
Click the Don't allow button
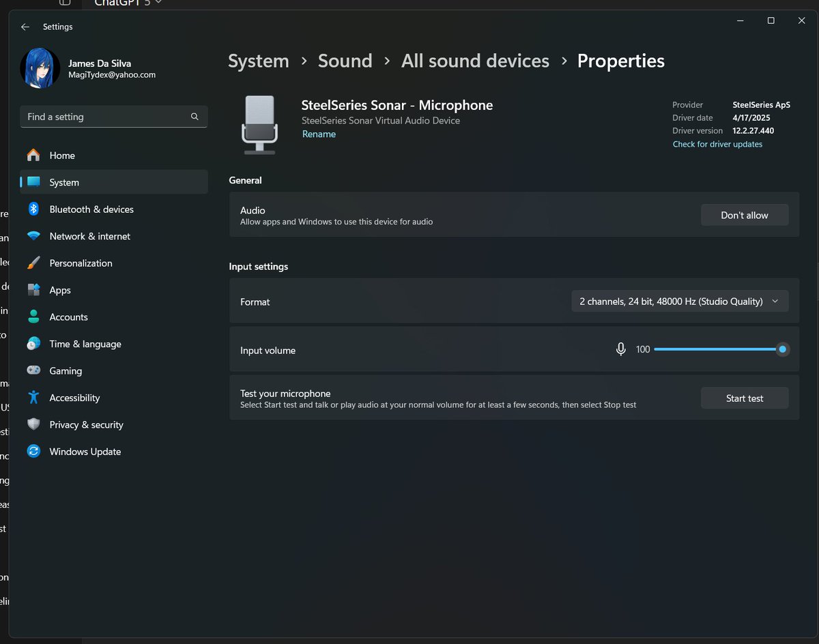click(x=745, y=215)
